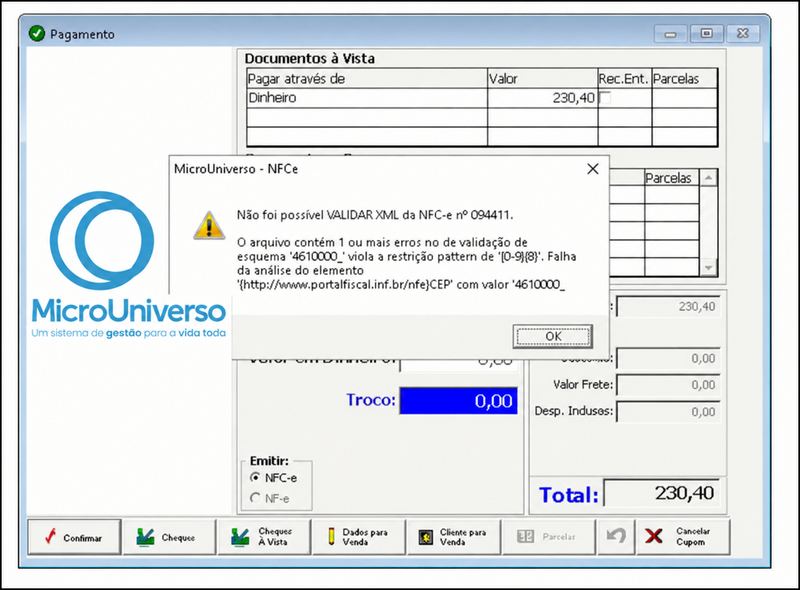Open the Cheques button
This screenshot has height=590, width=800.
coord(169,537)
